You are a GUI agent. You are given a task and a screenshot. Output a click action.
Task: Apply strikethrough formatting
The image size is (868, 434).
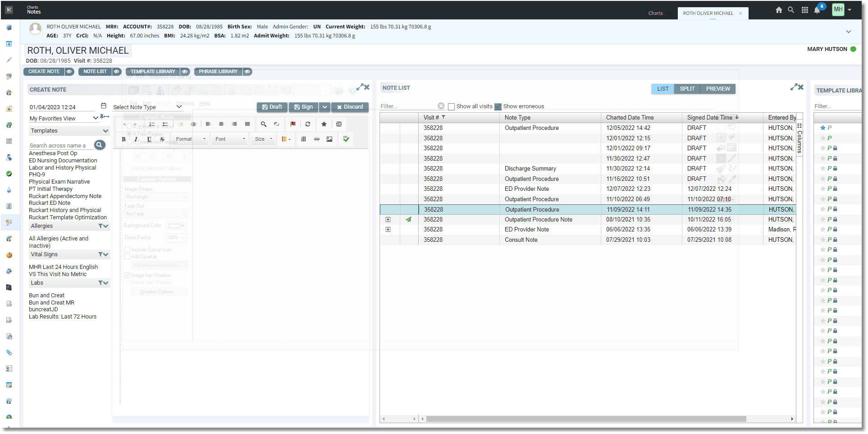click(x=162, y=139)
